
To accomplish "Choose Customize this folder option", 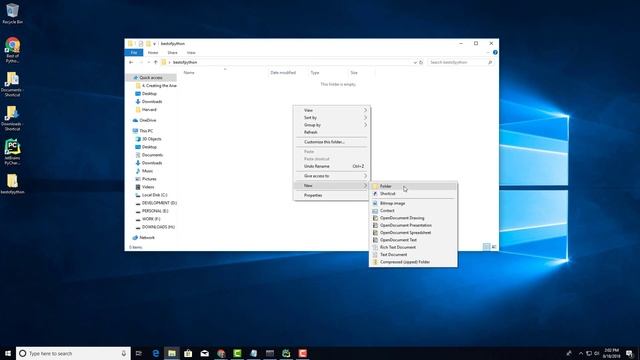I will [x=331, y=142].
